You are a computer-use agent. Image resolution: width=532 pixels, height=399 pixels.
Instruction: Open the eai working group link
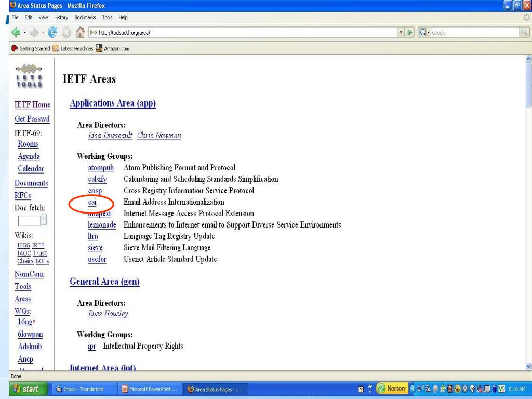[92, 202]
